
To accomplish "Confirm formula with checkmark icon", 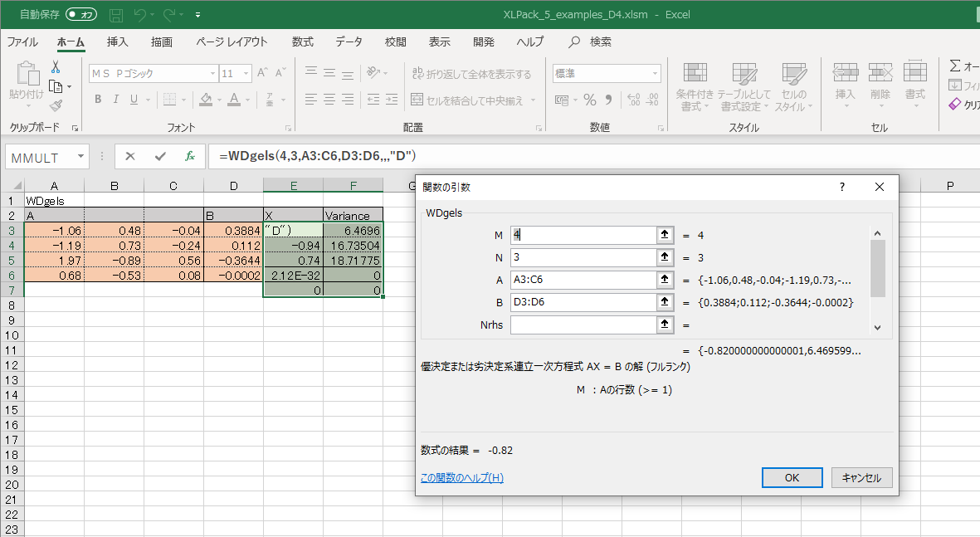I will coord(160,156).
